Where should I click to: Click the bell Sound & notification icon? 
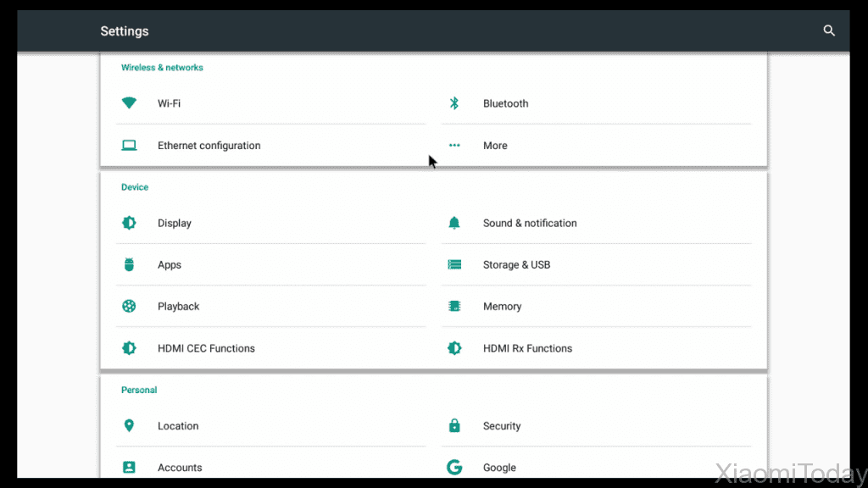(x=454, y=223)
